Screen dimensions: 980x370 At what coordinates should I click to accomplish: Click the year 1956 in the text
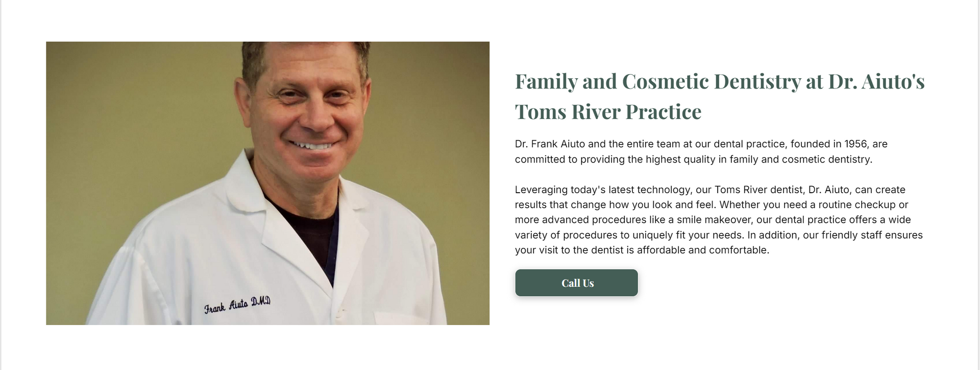pos(855,144)
